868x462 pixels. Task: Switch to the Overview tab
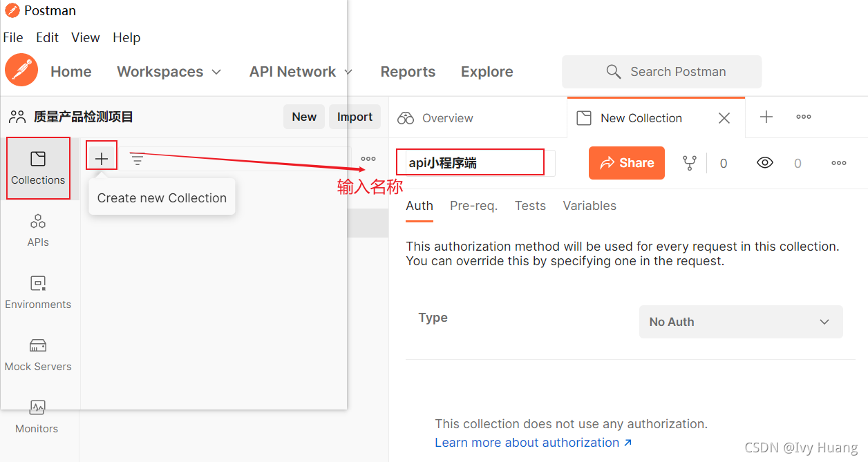coord(435,118)
